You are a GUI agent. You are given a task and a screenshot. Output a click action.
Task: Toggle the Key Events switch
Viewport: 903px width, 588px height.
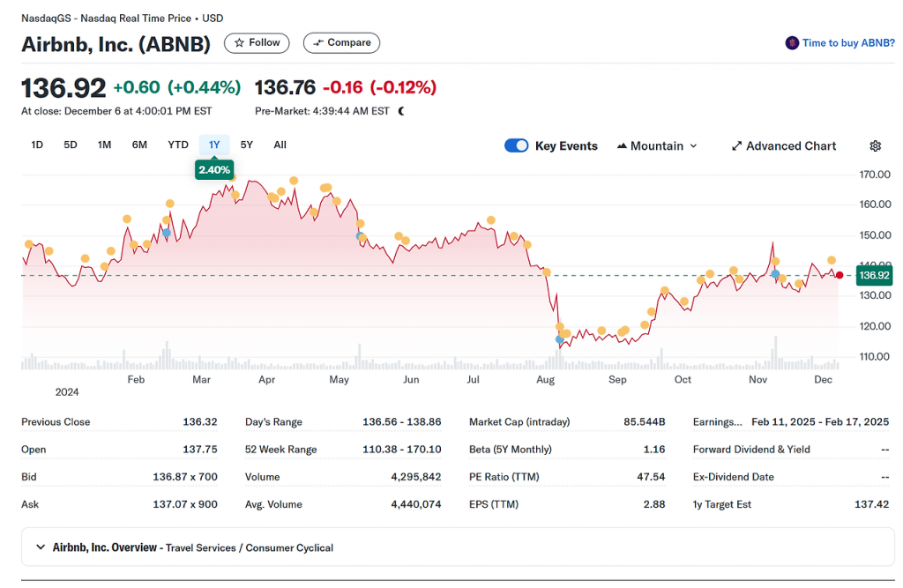coord(516,145)
